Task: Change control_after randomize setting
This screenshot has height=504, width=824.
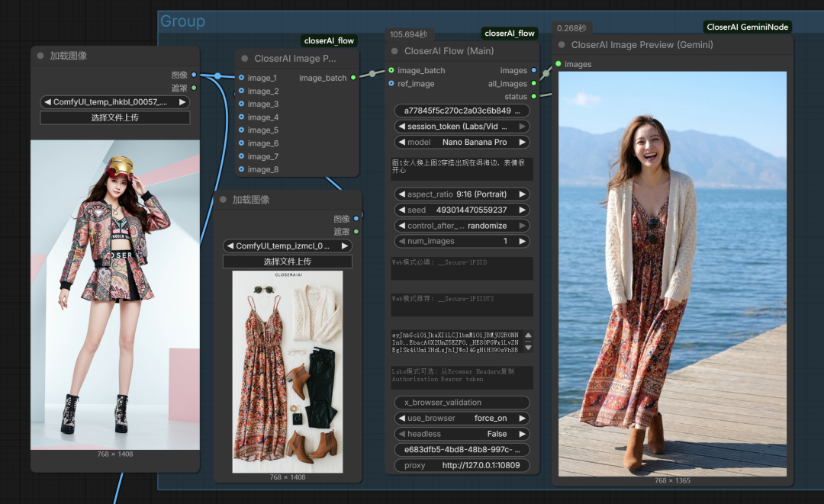Action: tap(462, 226)
